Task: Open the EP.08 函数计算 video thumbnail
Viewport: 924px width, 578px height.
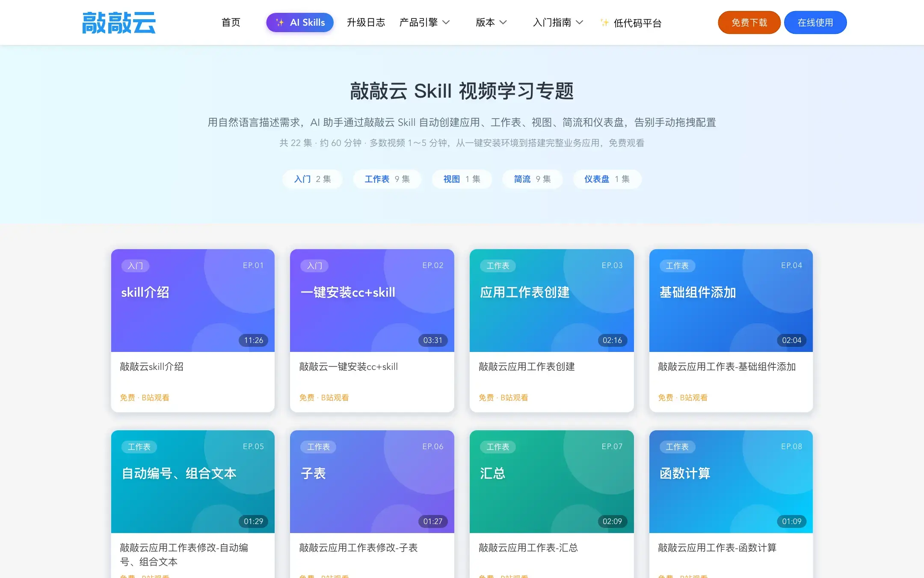Action: [731, 482]
